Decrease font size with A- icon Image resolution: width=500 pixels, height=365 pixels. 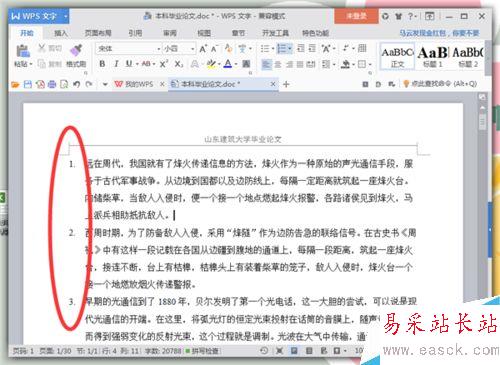coord(214,49)
